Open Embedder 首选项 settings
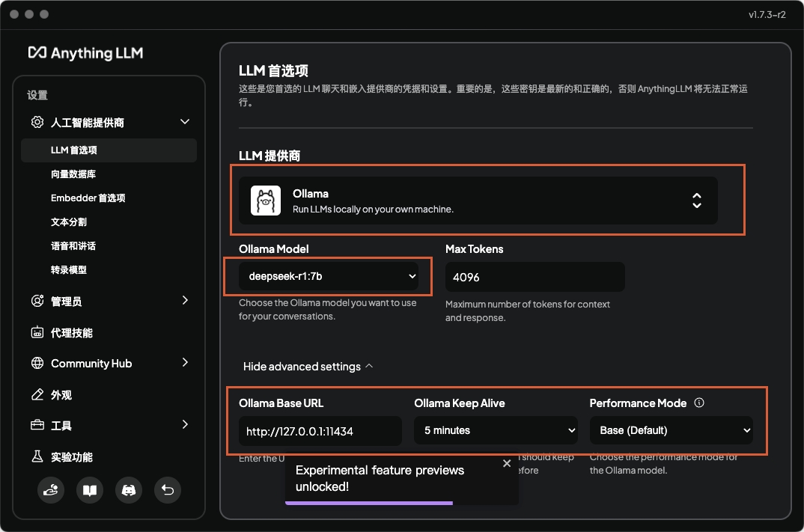 [x=88, y=198]
